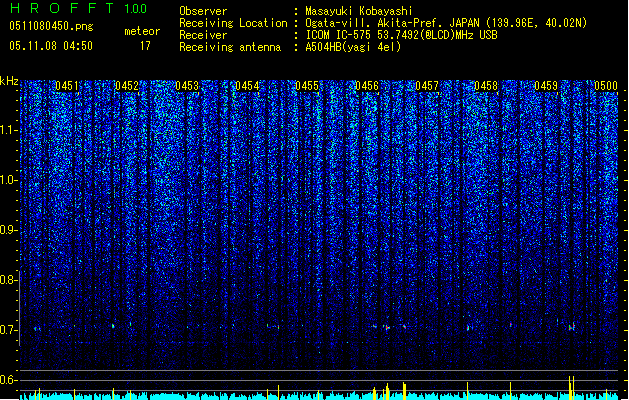Screen dimensions: 629x400
Task: Click the meteor label
Action: pos(142,31)
